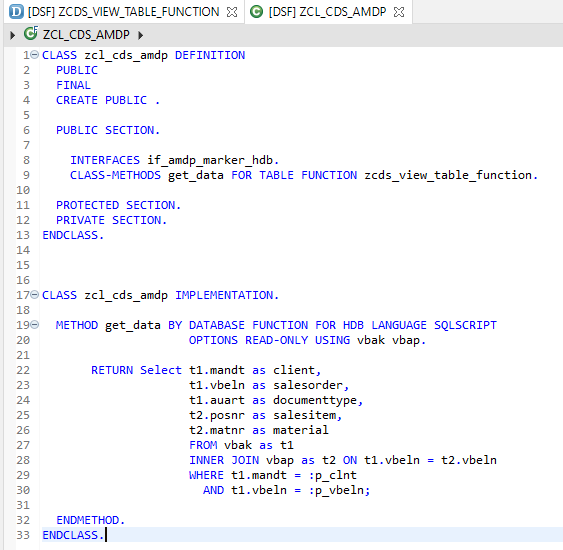Click the get_data method name on line 19

pos(133,325)
